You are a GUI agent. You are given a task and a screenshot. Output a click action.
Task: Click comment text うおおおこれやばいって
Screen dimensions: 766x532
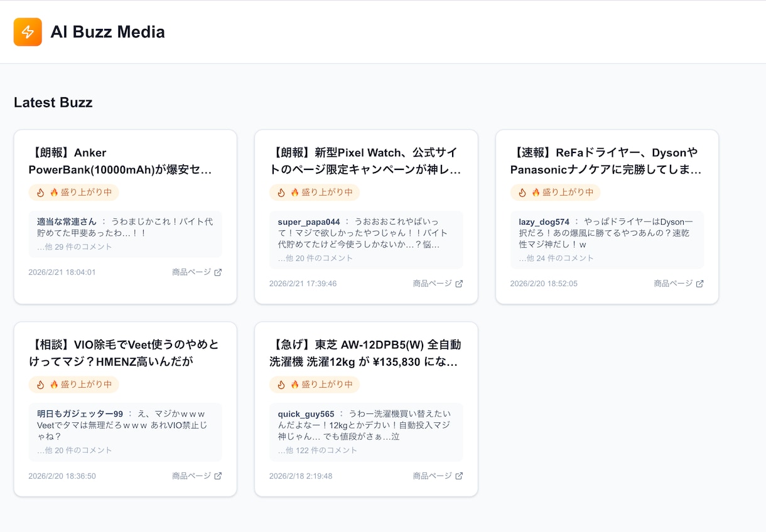click(x=397, y=221)
